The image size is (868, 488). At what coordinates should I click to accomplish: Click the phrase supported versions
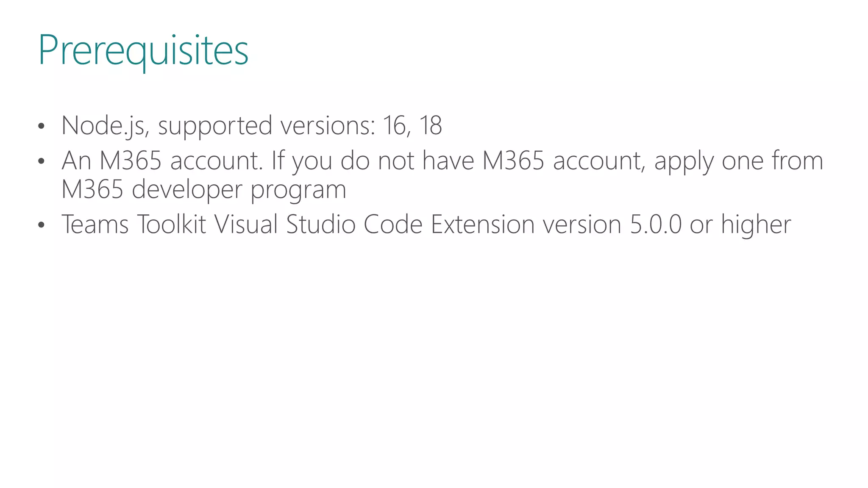266,126
